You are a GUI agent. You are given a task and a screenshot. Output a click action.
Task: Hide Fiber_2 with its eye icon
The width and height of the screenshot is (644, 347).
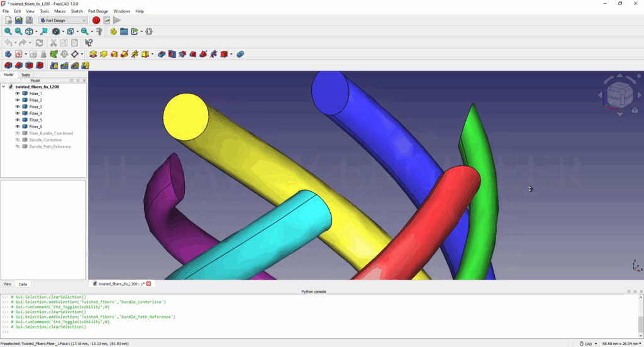(x=17, y=100)
